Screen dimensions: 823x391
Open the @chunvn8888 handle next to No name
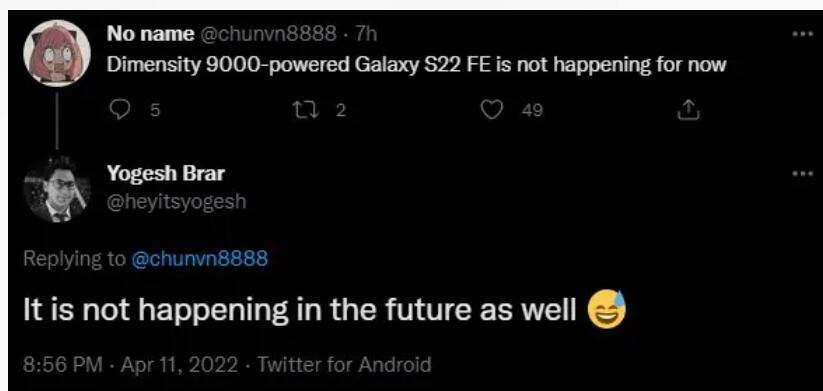(268, 34)
